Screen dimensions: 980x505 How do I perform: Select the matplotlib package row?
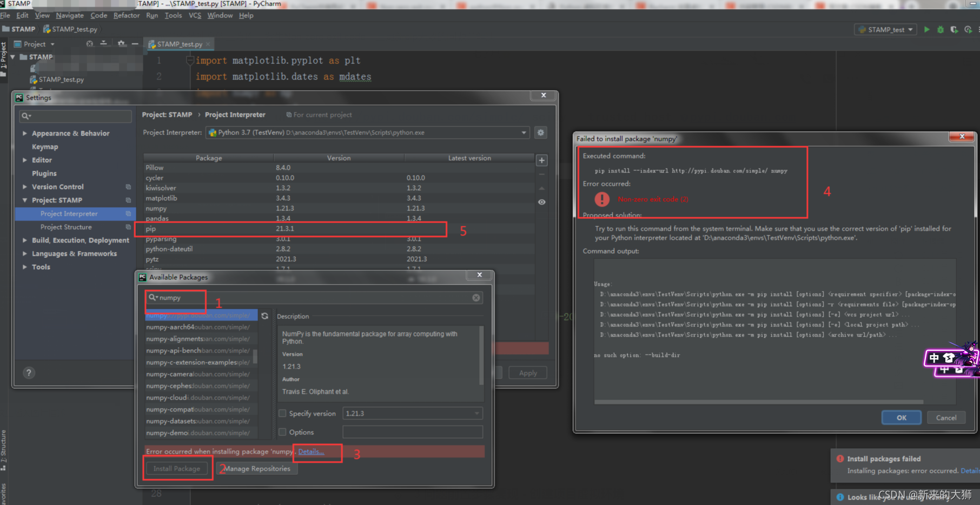tap(339, 198)
